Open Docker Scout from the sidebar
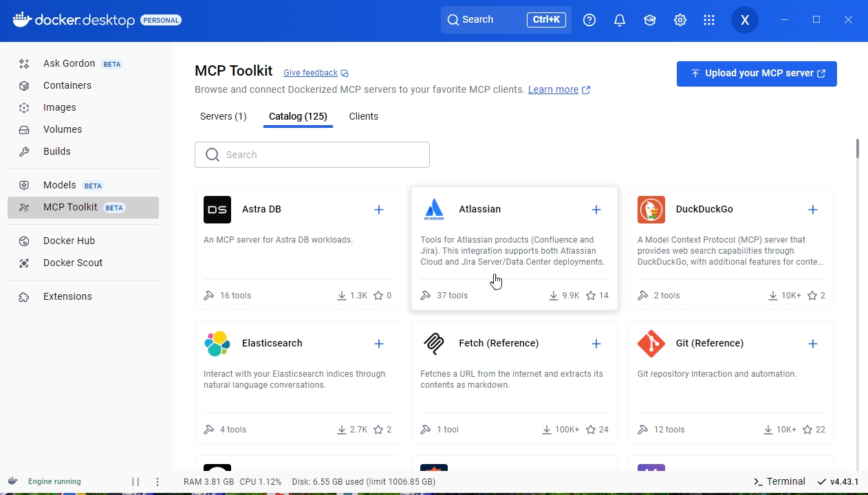This screenshot has width=868, height=495. (x=83, y=263)
